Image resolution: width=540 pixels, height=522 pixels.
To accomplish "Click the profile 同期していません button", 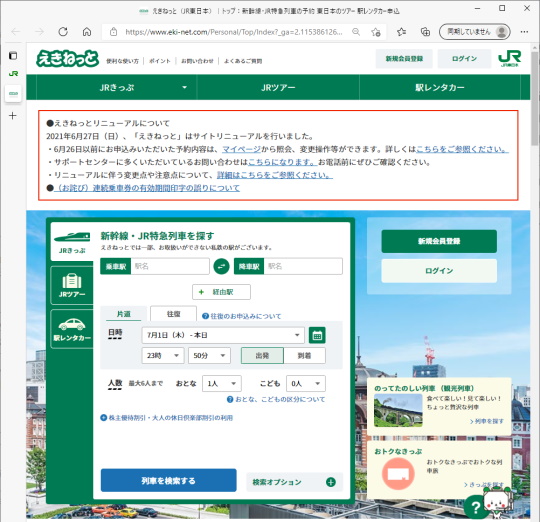I will (x=475, y=32).
